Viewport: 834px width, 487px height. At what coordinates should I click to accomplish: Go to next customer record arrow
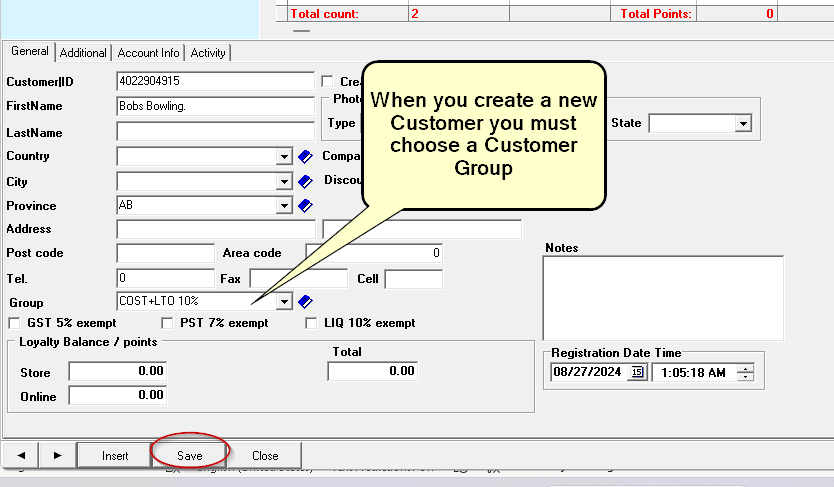(57, 456)
